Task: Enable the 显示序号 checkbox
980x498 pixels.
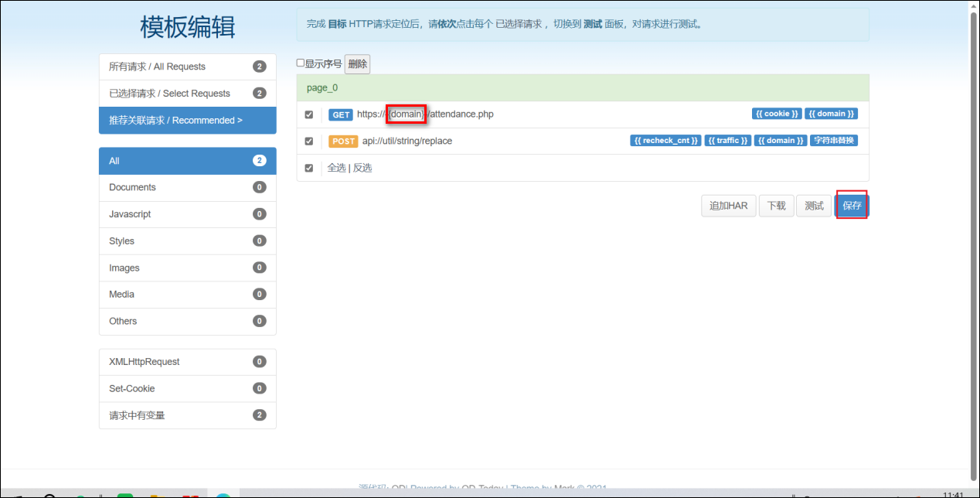Action: point(301,63)
